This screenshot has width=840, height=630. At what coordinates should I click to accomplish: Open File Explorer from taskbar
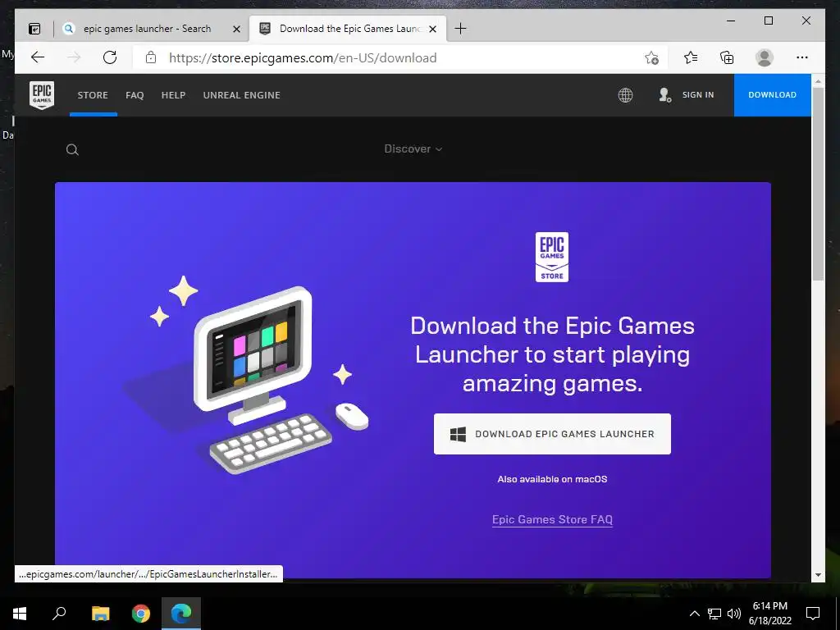100,614
